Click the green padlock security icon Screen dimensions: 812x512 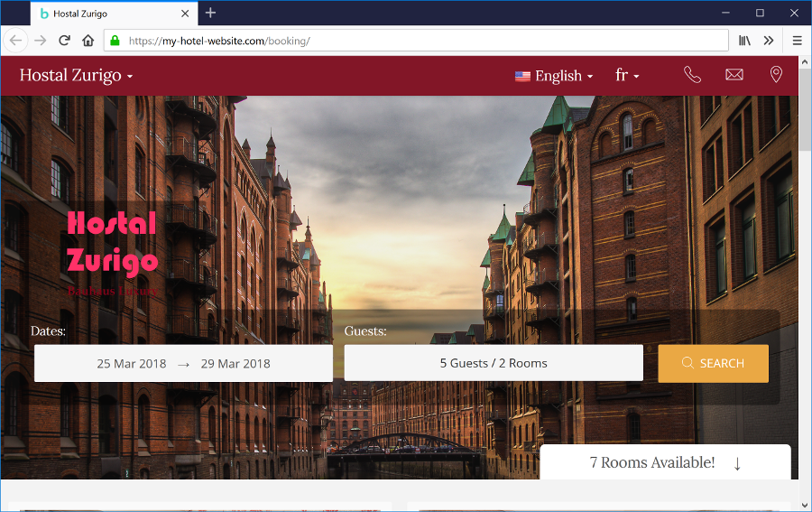[x=115, y=41]
